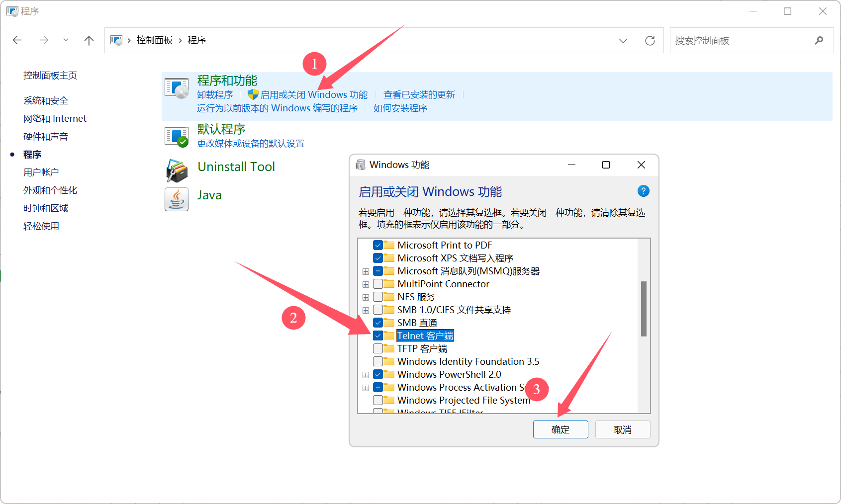
Task: Enable the TFTP 客户端 checkbox
Action: tap(378, 349)
